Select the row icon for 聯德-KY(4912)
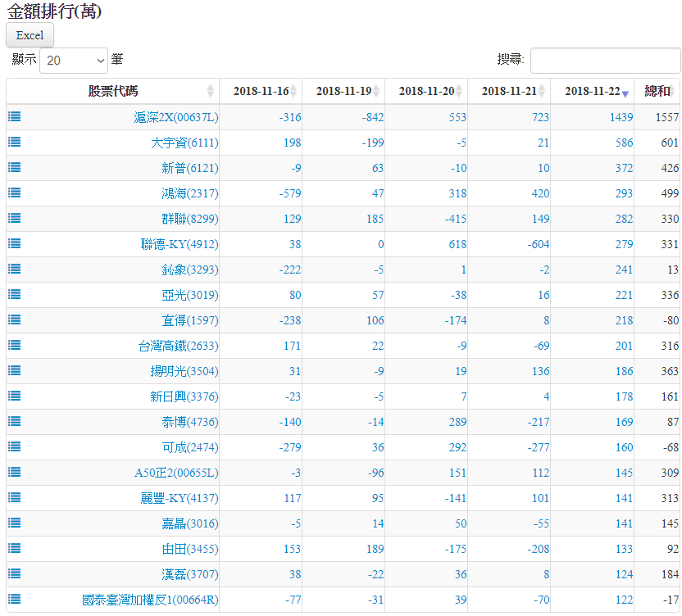The width and height of the screenshot is (682, 616). click(14, 243)
